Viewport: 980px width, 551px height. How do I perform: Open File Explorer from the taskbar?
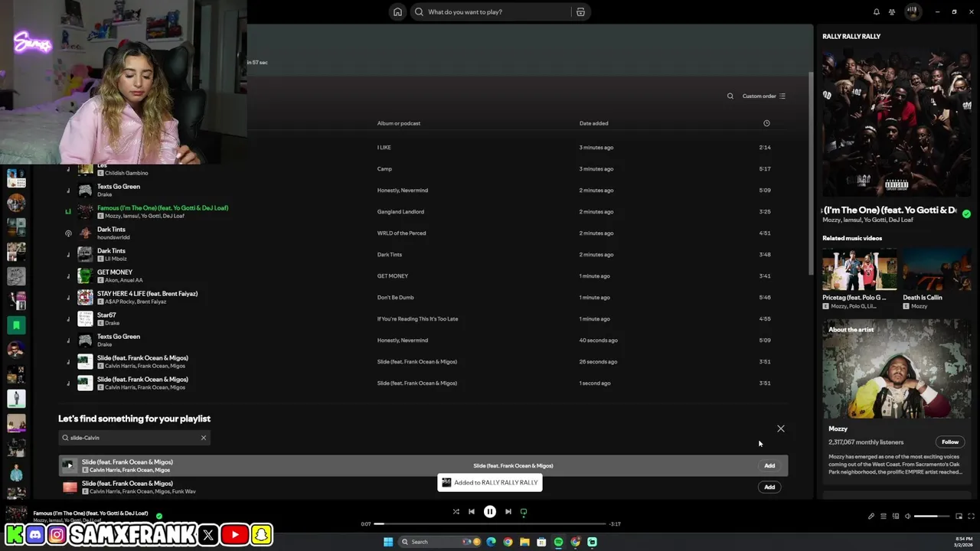pos(524,542)
